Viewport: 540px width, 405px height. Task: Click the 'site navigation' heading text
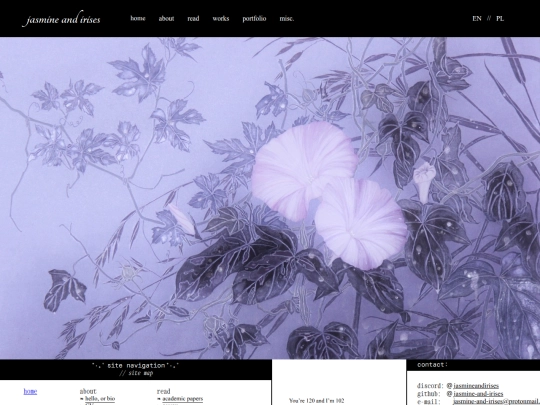point(135,365)
